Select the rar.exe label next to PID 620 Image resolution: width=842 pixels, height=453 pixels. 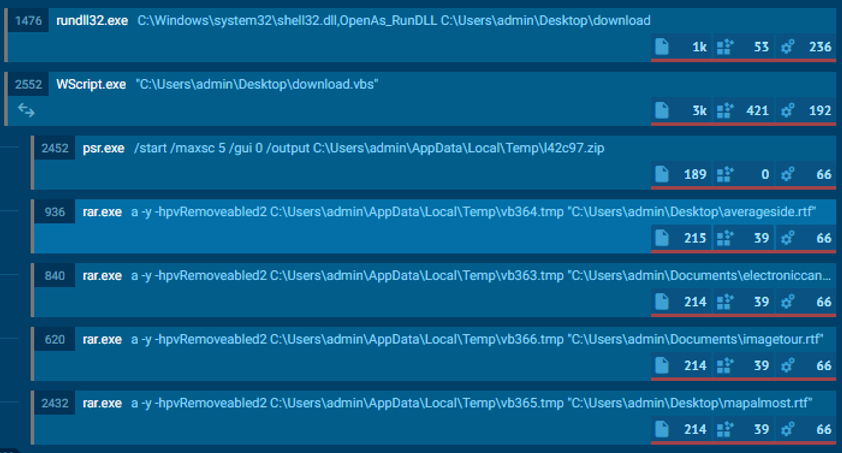102,340
